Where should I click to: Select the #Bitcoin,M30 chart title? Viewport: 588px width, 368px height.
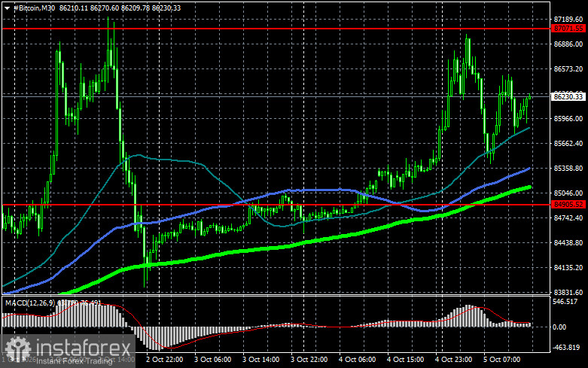[34, 8]
